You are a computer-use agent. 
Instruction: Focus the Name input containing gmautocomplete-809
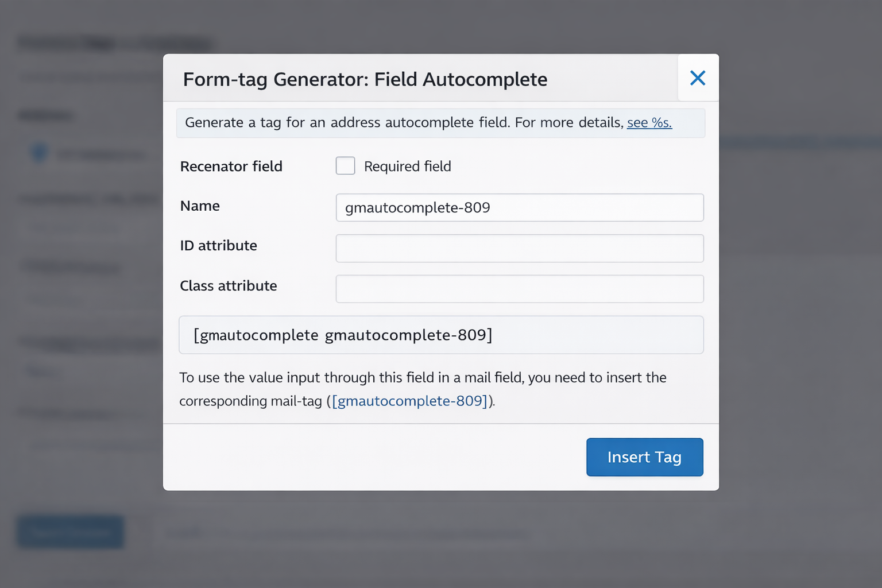tap(519, 207)
